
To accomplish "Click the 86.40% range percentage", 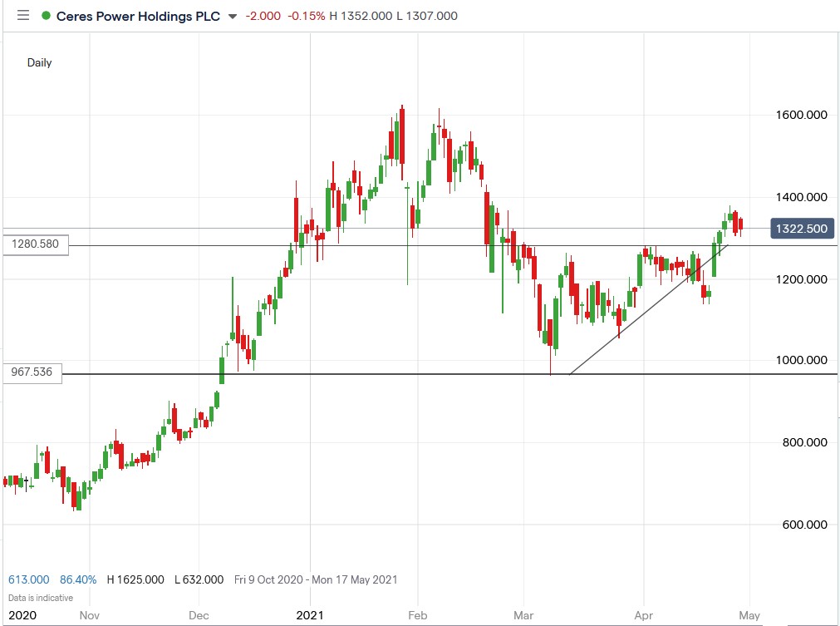I will pos(78,580).
